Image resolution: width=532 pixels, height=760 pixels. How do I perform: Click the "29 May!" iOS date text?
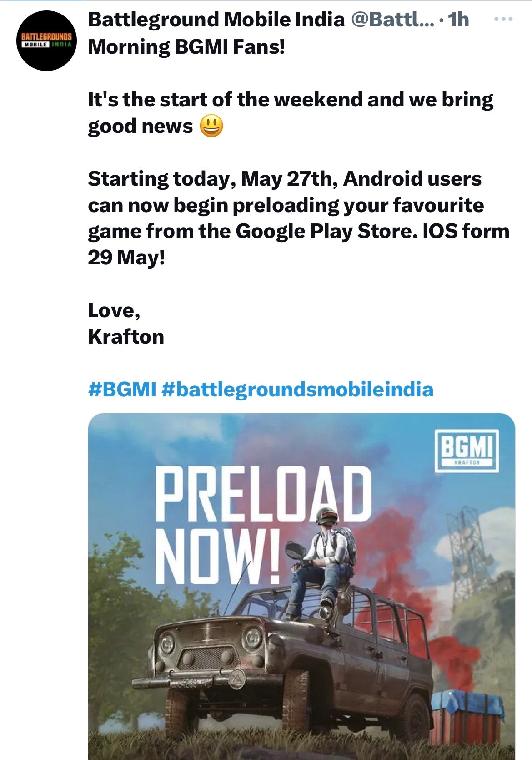[x=126, y=258]
